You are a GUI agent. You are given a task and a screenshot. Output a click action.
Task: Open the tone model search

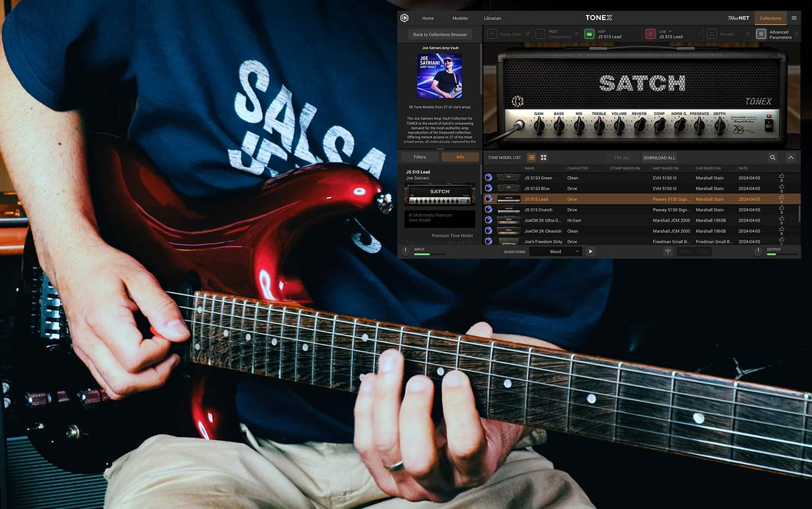coord(772,157)
